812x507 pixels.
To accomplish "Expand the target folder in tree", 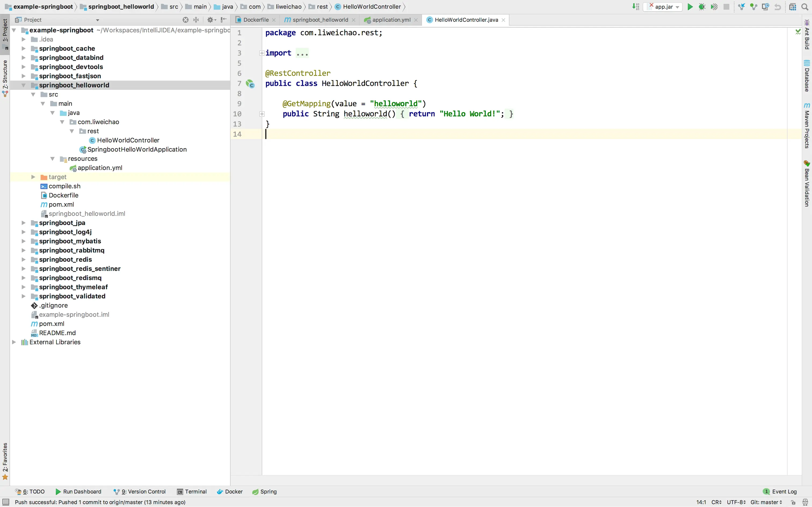I will [33, 177].
